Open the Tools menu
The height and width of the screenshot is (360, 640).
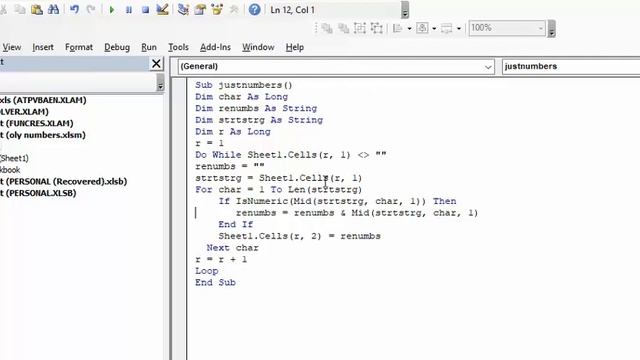pos(178,47)
